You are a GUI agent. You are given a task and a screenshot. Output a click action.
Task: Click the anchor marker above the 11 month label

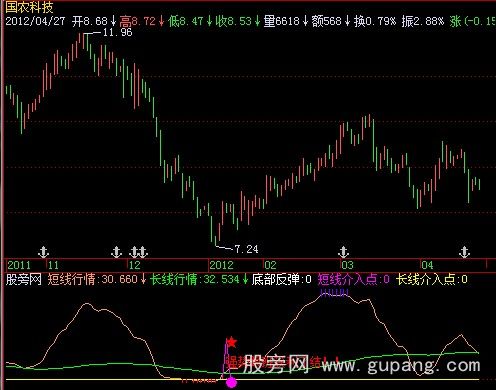(x=44, y=252)
